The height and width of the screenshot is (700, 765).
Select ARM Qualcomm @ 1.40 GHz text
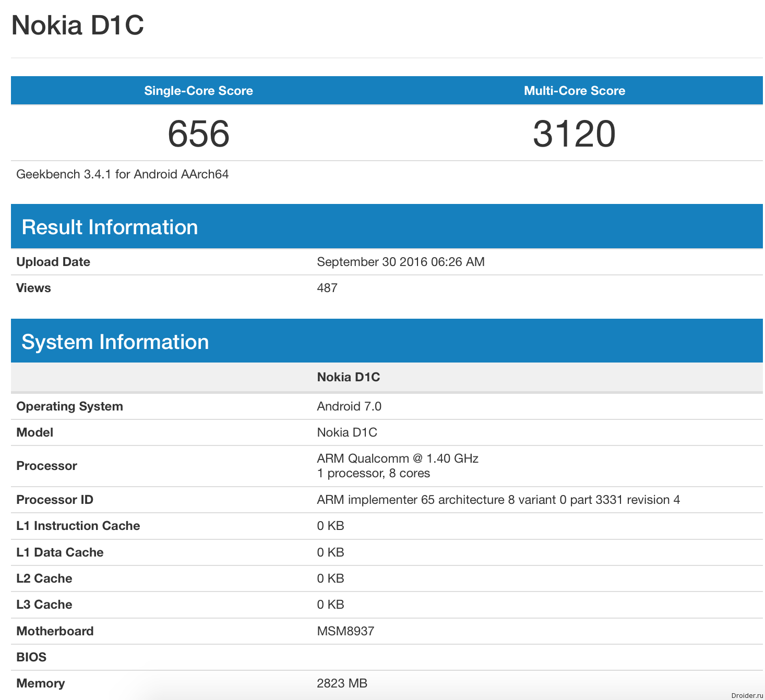coord(398,458)
